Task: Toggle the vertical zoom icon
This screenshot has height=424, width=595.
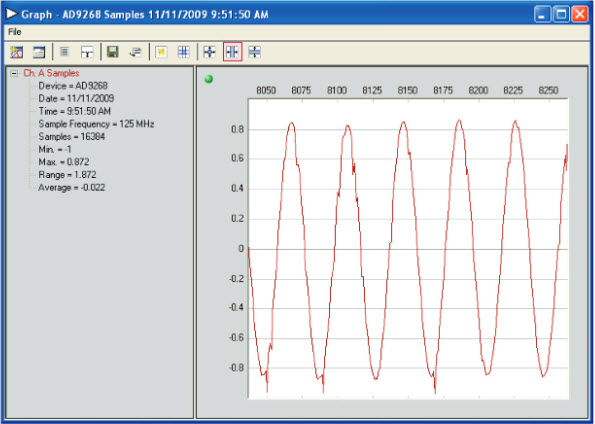Action: 255,52
